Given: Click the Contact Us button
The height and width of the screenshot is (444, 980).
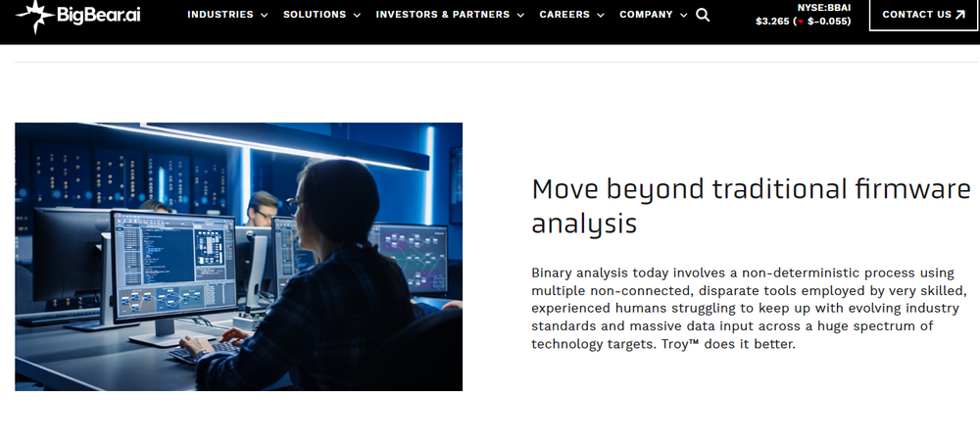Looking at the screenshot, I should point(924,15).
